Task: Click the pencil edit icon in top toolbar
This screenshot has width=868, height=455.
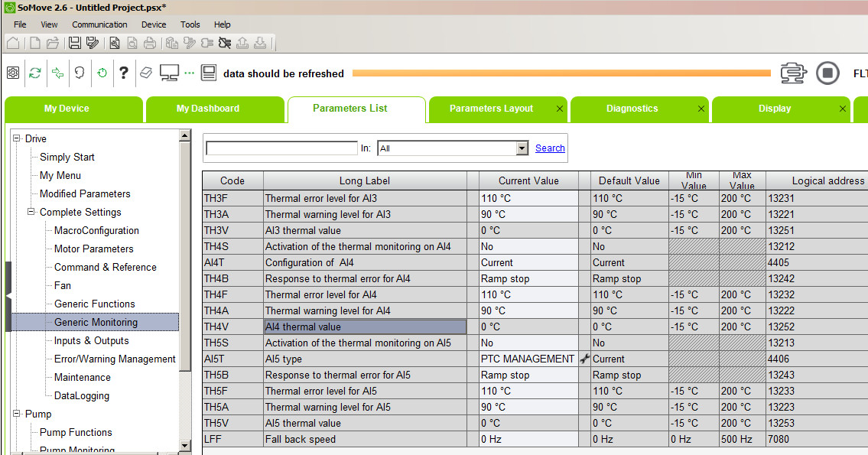Action: click(x=190, y=43)
